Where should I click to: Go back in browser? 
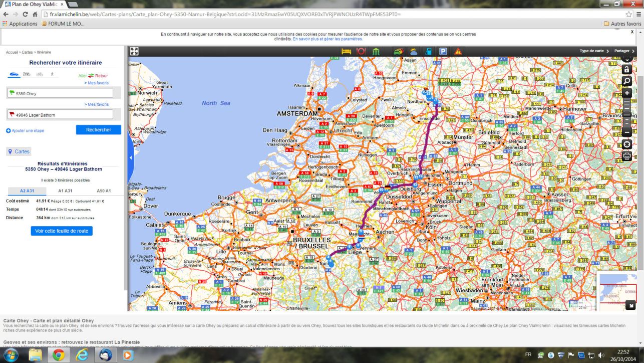click(6, 14)
